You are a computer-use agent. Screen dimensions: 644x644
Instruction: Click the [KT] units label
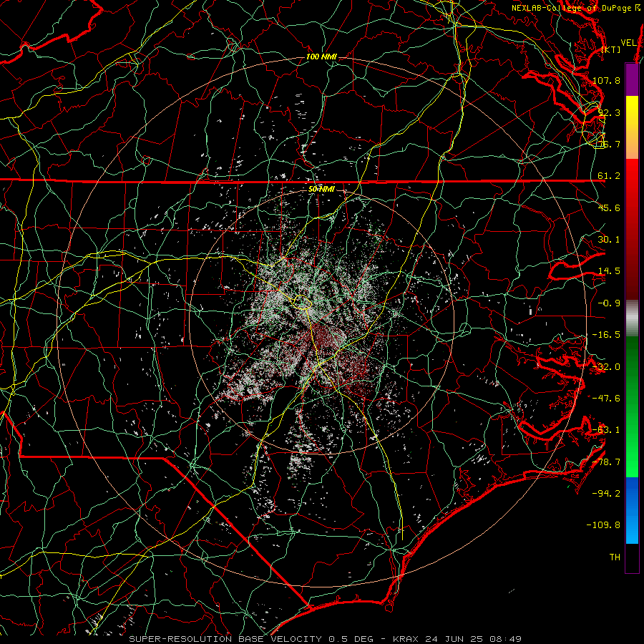tap(611, 49)
